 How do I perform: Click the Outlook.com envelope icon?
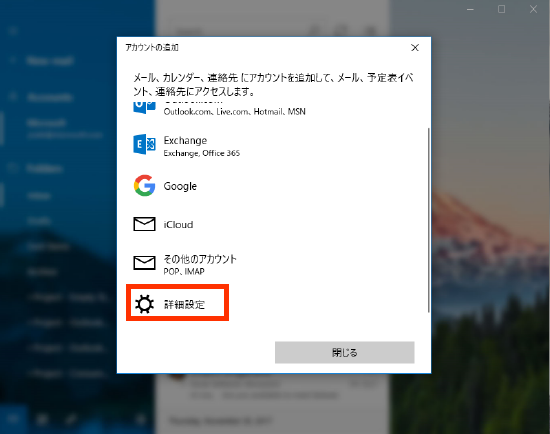point(144,107)
